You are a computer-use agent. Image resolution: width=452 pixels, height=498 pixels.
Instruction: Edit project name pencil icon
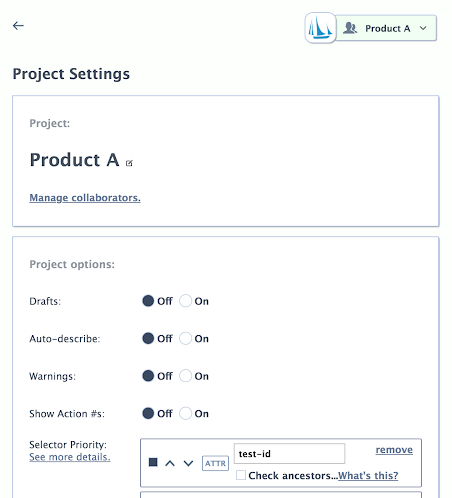(129, 163)
